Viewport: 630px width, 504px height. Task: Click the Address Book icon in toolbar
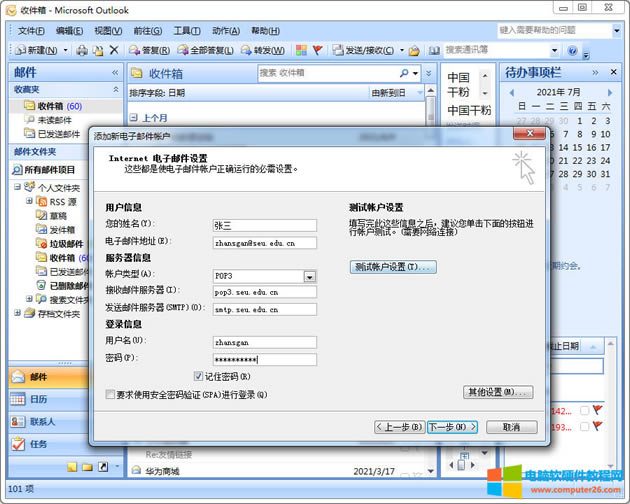pos(434,51)
